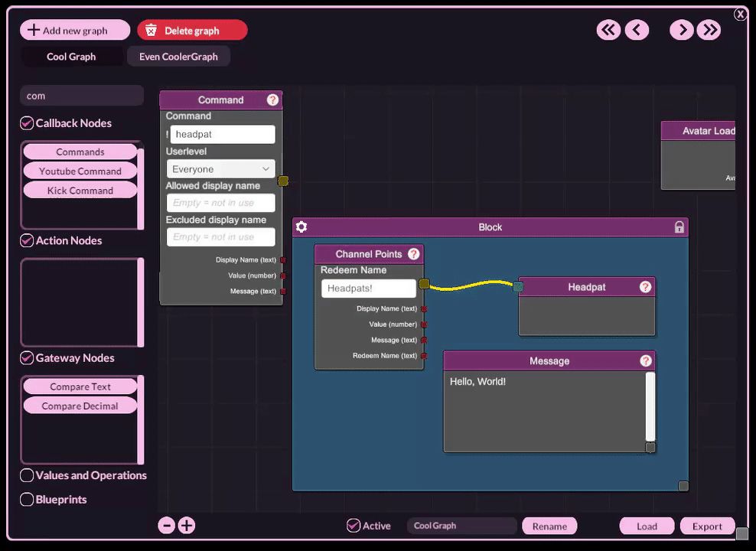This screenshot has width=756, height=551.
Task: Go to next page single-right arrow
Action: click(x=682, y=30)
